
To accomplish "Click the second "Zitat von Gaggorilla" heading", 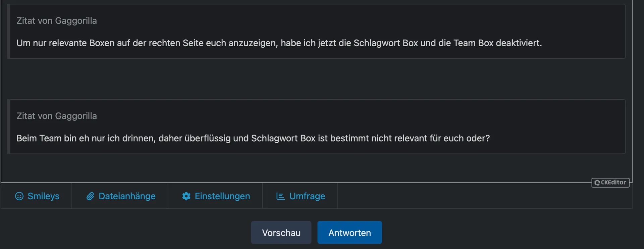I will click(x=57, y=116).
